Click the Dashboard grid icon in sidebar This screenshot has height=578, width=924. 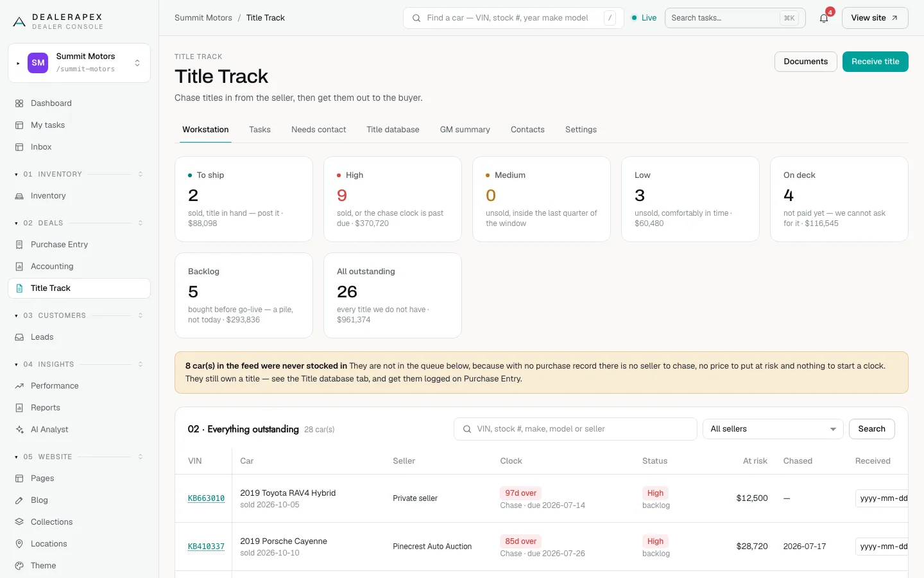[19, 103]
